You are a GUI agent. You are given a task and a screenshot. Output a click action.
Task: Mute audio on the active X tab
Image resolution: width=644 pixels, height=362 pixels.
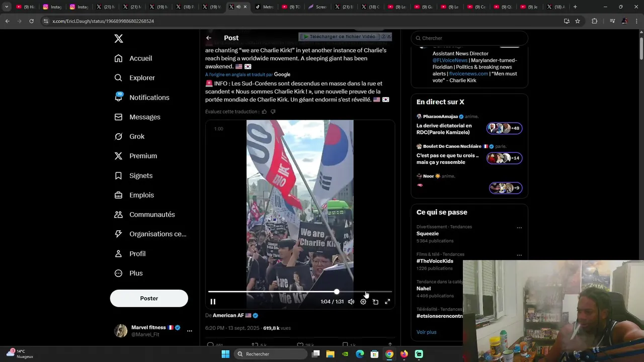coord(238,7)
